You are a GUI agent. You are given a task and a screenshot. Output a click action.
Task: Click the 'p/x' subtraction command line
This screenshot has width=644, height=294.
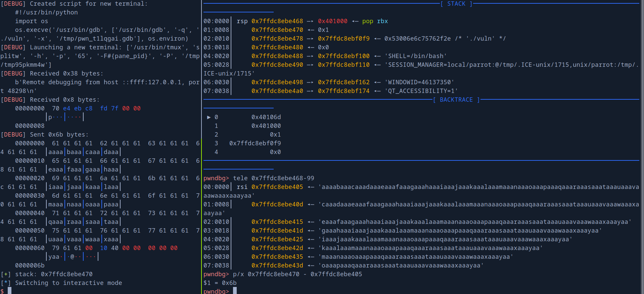pos(297,274)
